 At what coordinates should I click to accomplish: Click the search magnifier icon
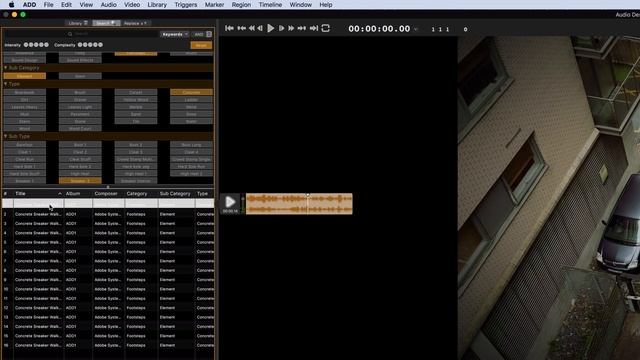point(70,34)
